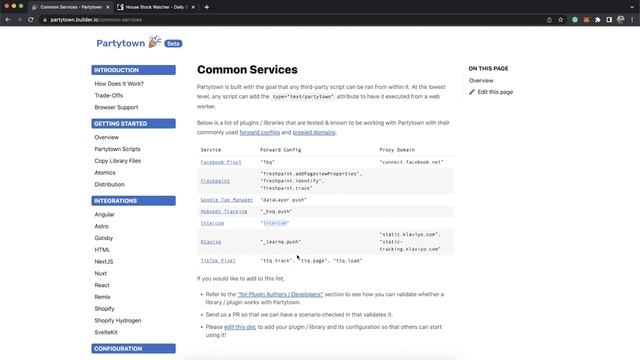Open Browser Support in sidebar

(116, 107)
